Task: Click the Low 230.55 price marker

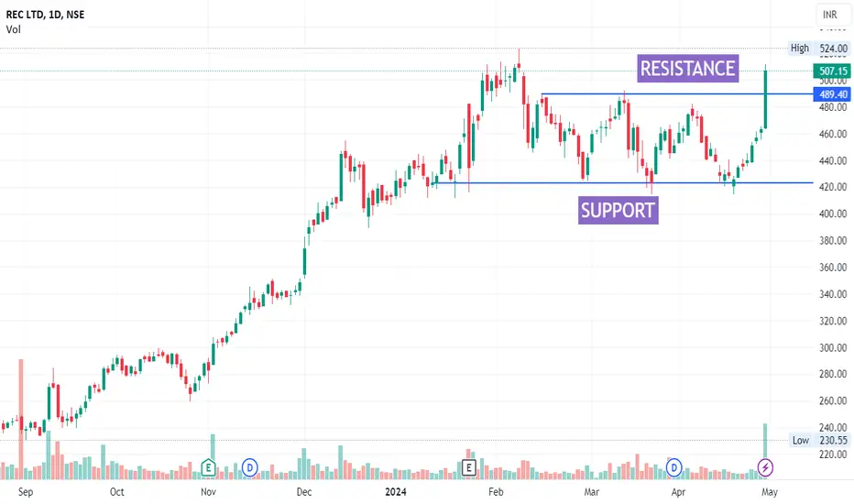Action: tap(819, 440)
